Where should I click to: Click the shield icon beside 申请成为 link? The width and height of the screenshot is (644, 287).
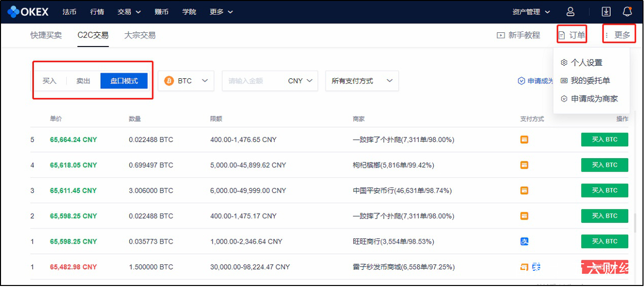[x=521, y=81]
